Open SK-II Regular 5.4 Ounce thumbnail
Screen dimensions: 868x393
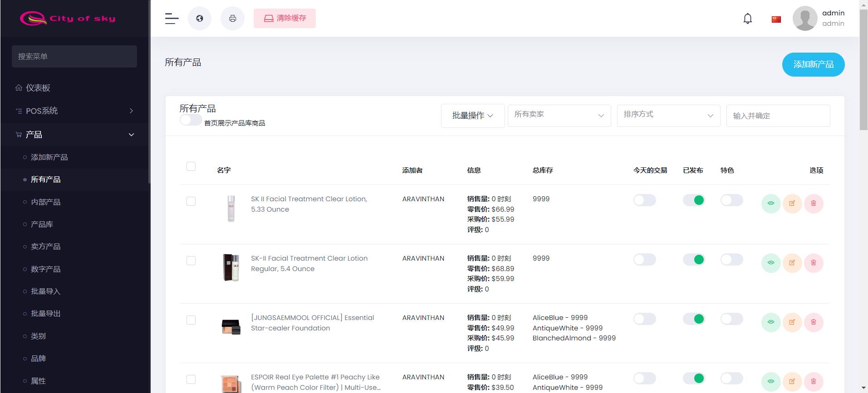click(x=231, y=268)
